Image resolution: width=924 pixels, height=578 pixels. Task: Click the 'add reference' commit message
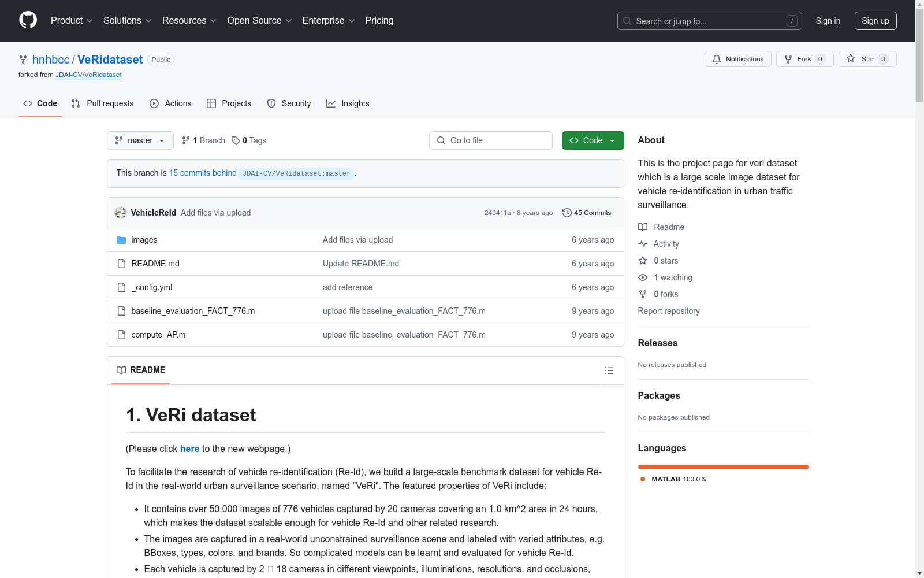click(x=348, y=287)
